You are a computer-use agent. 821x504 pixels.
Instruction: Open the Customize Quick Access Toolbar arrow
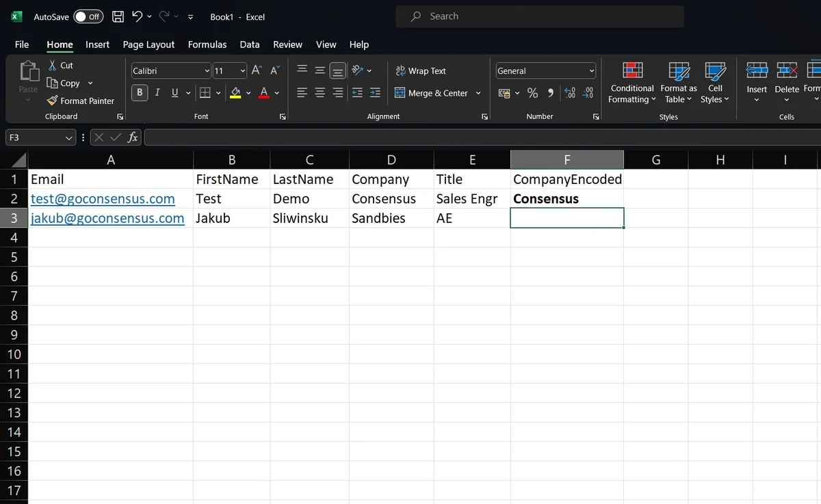190,16
